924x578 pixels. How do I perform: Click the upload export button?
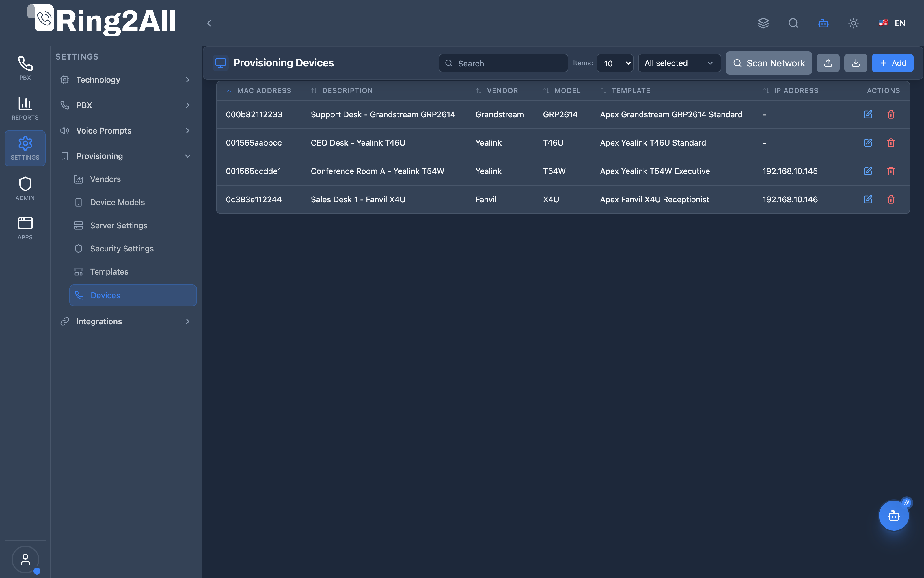point(828,63)
